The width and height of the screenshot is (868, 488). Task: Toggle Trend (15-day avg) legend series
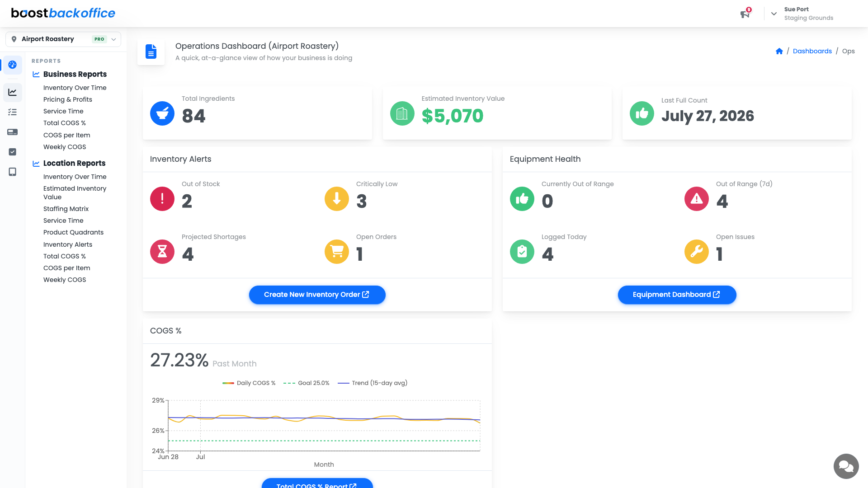coord(373,383)
